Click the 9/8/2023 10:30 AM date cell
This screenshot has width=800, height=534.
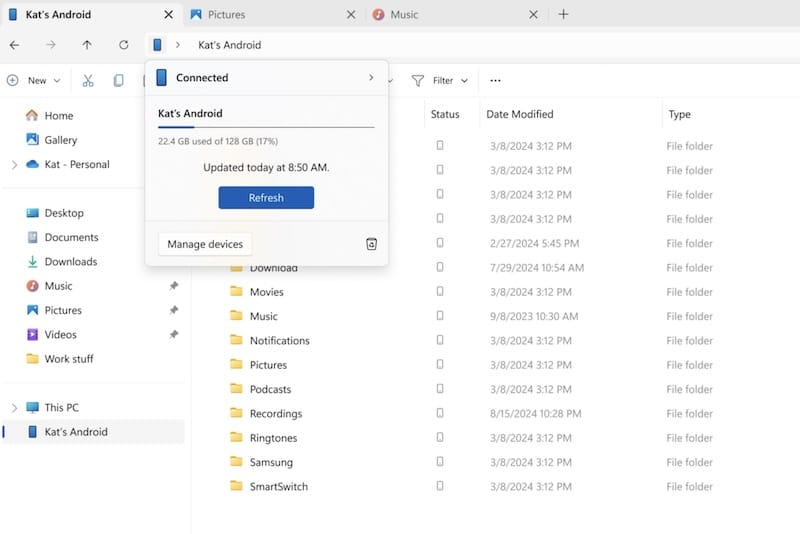pos(534,316)
